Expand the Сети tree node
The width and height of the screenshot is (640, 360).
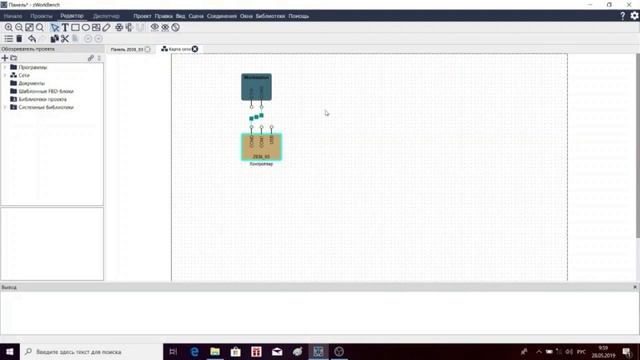pyautogui.click(x=5, y=75)
